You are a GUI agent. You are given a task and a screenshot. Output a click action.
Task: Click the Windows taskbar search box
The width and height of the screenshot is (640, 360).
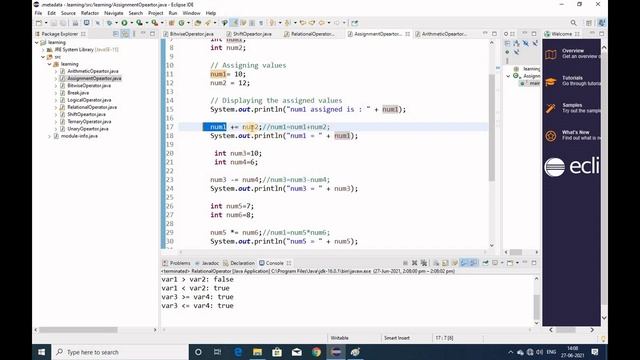120,352
